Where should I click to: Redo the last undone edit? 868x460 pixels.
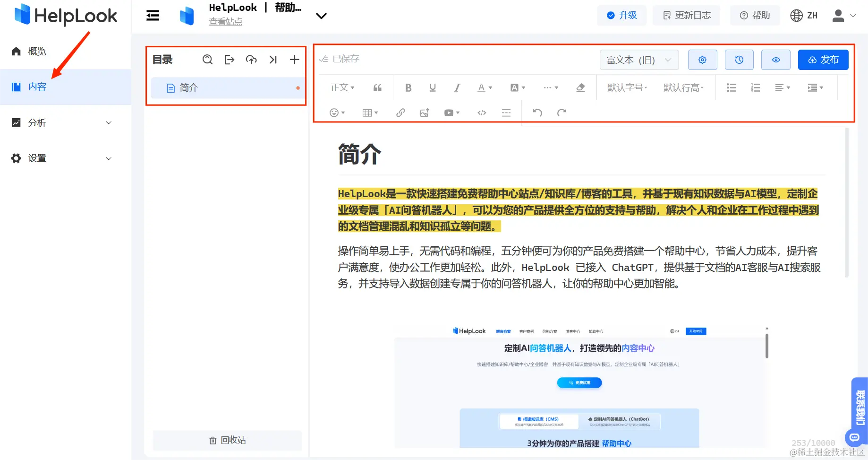tap(562, 113)
